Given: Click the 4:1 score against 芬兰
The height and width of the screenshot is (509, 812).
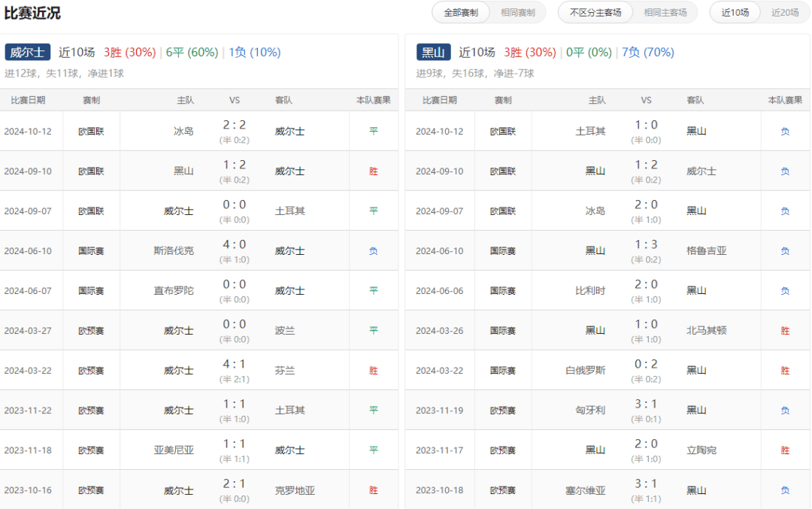Looking at the screenshot, I should pos(234,364).
